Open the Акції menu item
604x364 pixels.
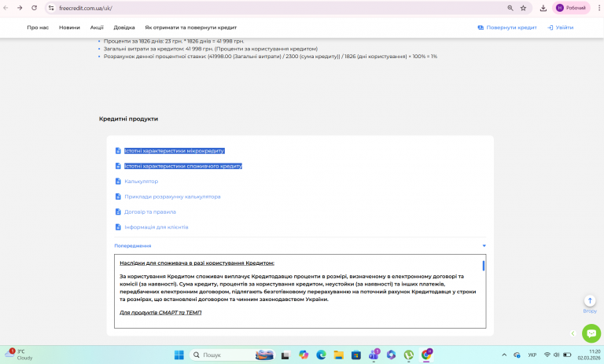tap(97, 28)
